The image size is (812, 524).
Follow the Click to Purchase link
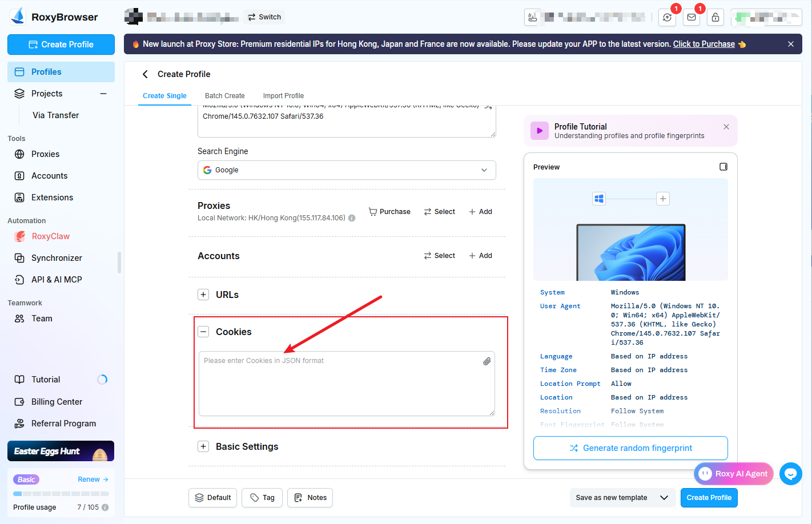click(x=704, y=44)
